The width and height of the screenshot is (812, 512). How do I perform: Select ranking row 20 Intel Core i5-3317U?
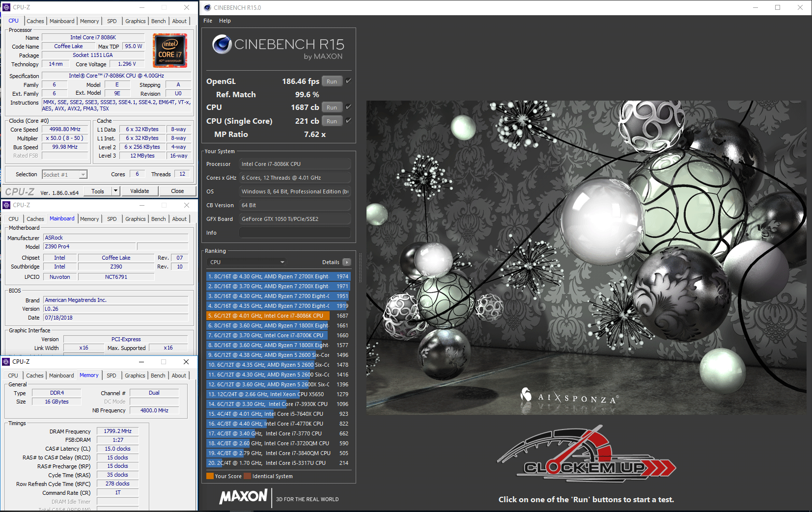pyautogui.click(x=278, y=463)
